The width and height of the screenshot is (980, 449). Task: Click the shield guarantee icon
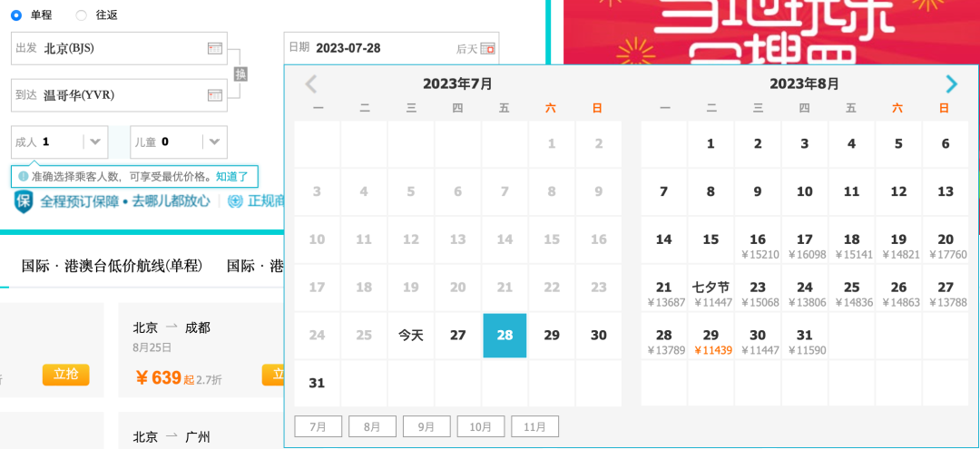23,201
